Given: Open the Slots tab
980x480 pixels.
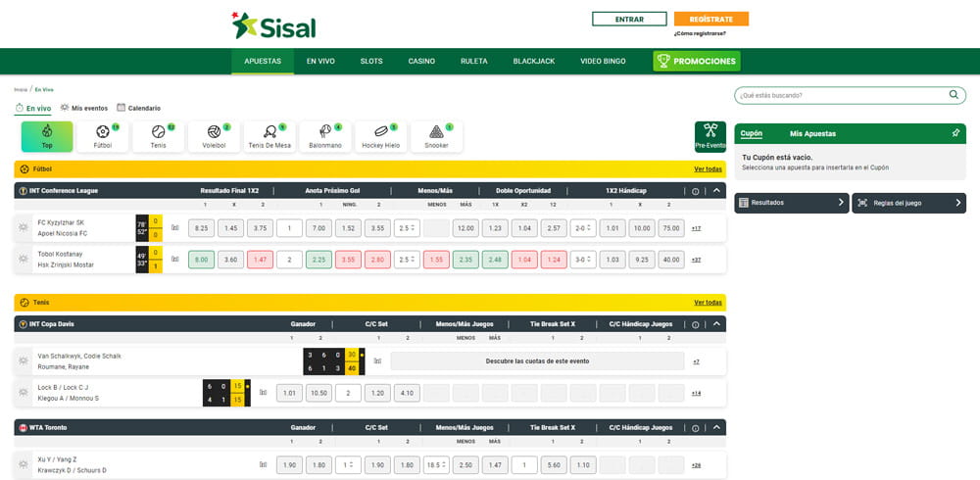Looking at the screenshot, I should [x=371, y=62].
